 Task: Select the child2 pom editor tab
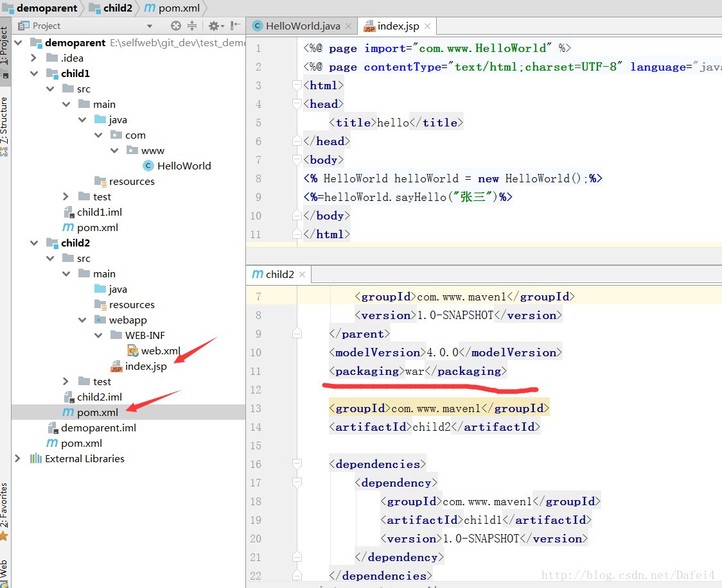[279, 274]
